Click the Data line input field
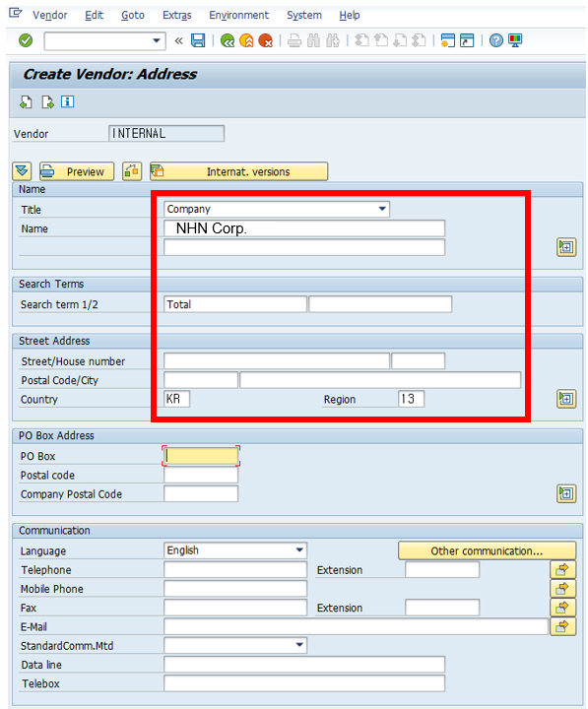This screenshot has width=588, height=709. point(304,665)
